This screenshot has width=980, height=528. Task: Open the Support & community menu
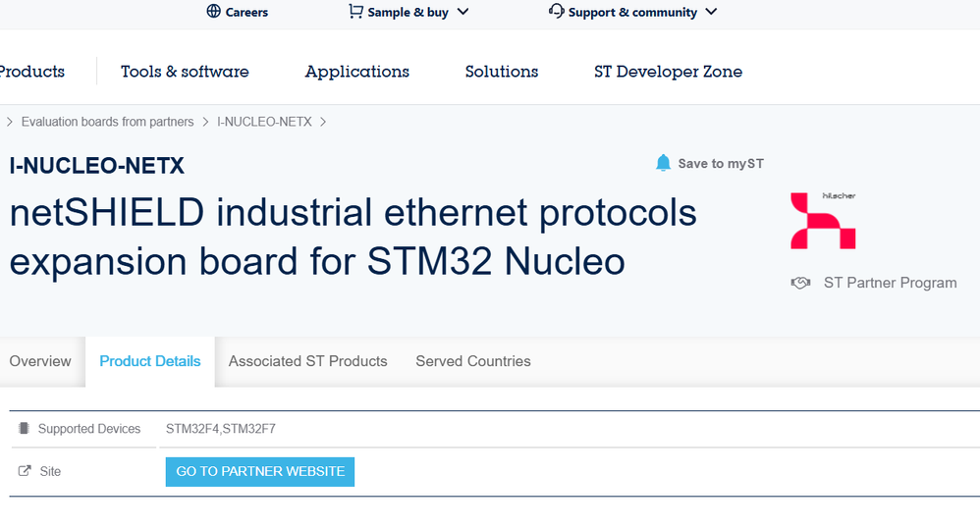(x=632, y=12)
